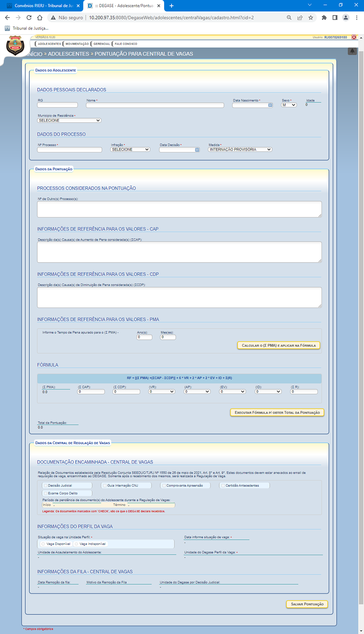Expand the Município de Residência dropdown
Image resolution: width=364 pixels, height=634 pixels.
click(69, 121)
